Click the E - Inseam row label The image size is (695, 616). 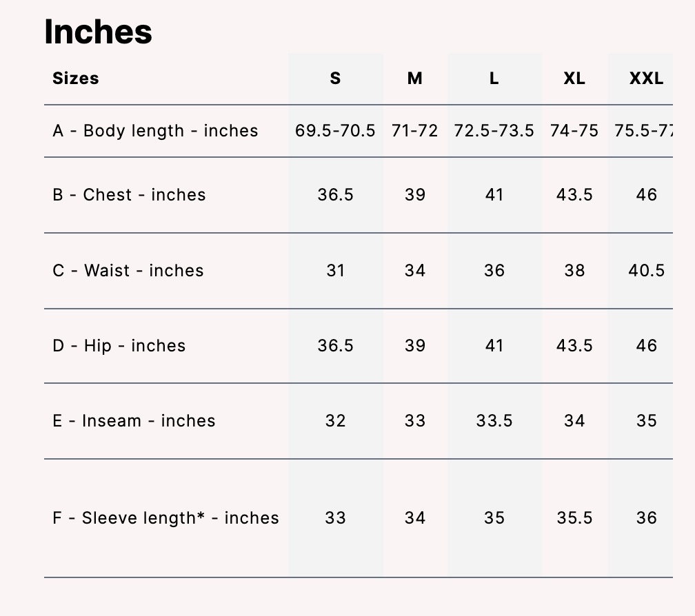pos(134,421)
